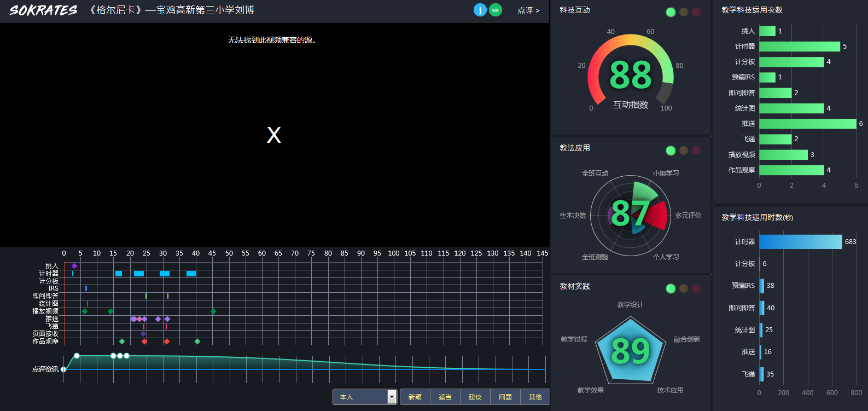Click the X icon in video area
The height and width of the screenshot is (411, 868).
[x=274, y=135]
